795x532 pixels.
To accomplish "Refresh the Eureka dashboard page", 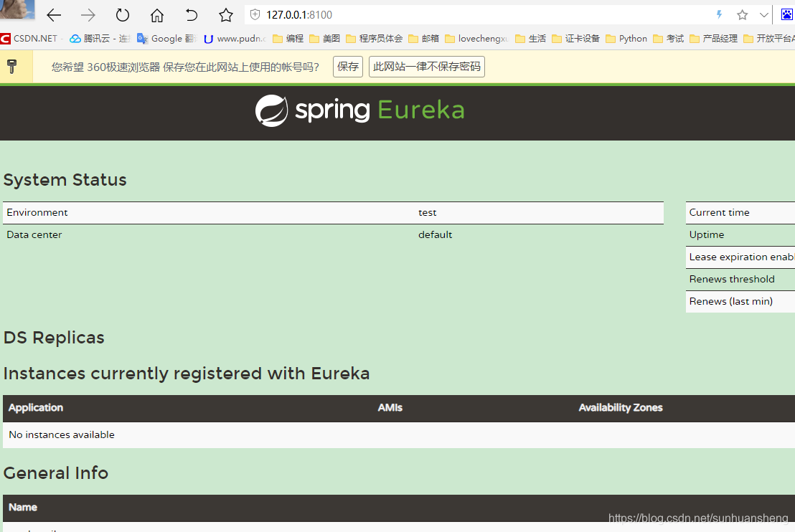I will (x=122, y=14).
